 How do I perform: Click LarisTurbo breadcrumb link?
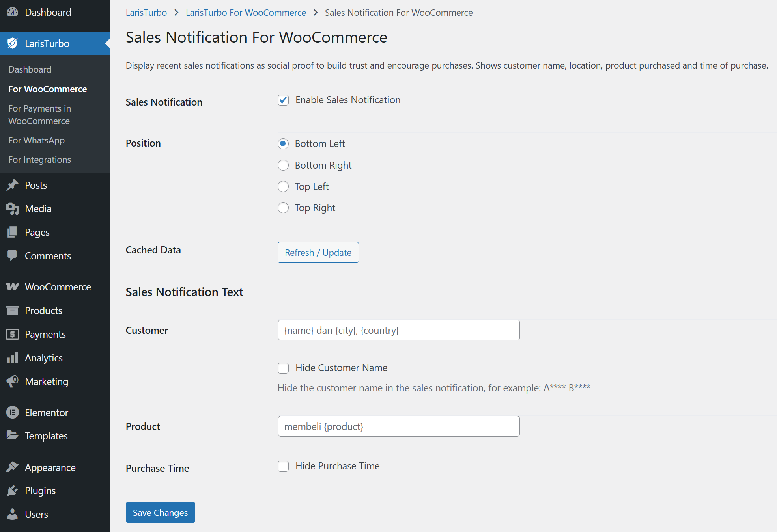(x=146, y=13)
